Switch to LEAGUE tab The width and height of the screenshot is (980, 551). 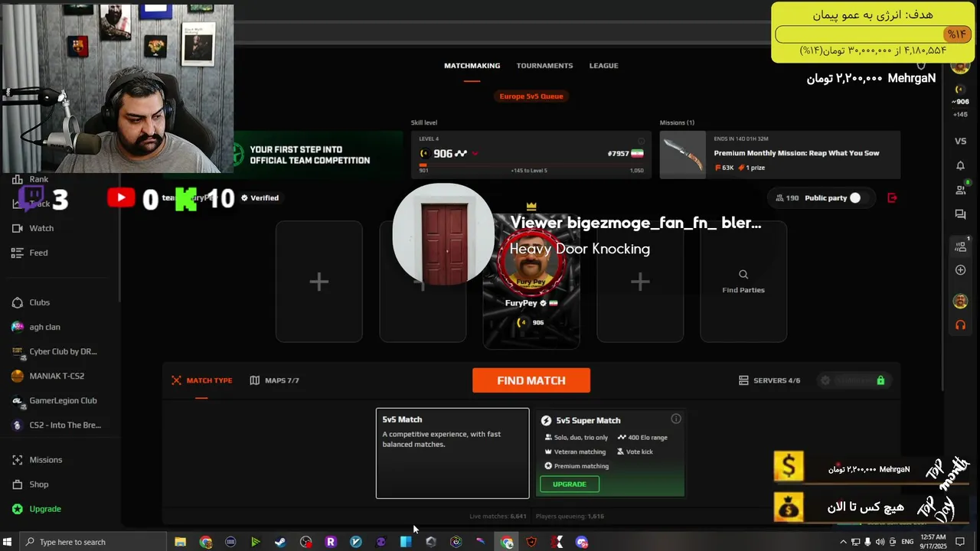603,66
